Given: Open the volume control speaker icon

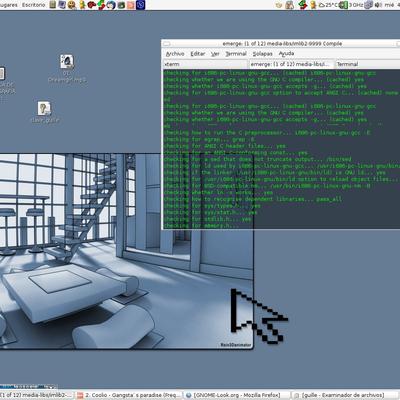Looking at the screenshot, I should (x=378, y=5).
